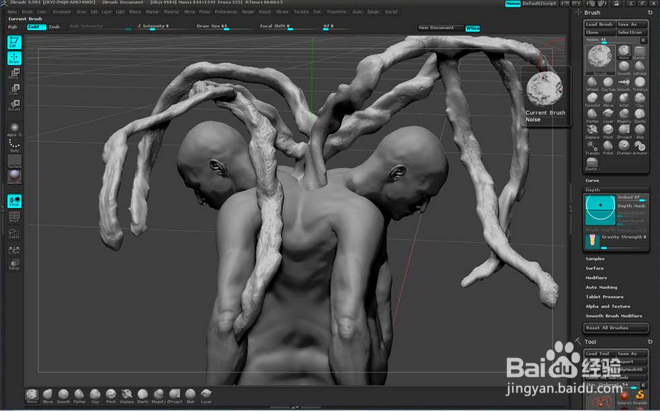
Task: Select ClayTubes brush in Brush palette
Action: [608, 84]
